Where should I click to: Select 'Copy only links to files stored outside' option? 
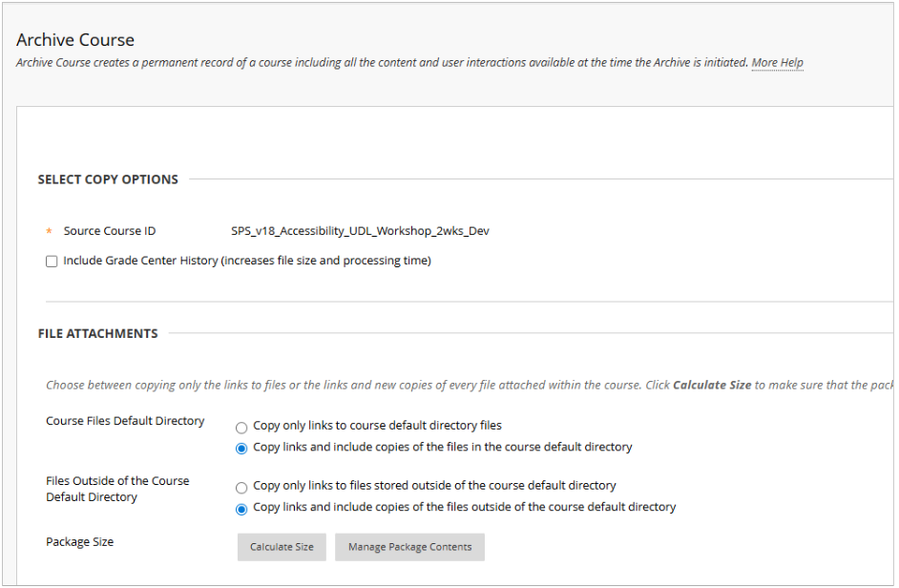click(241, 487)
